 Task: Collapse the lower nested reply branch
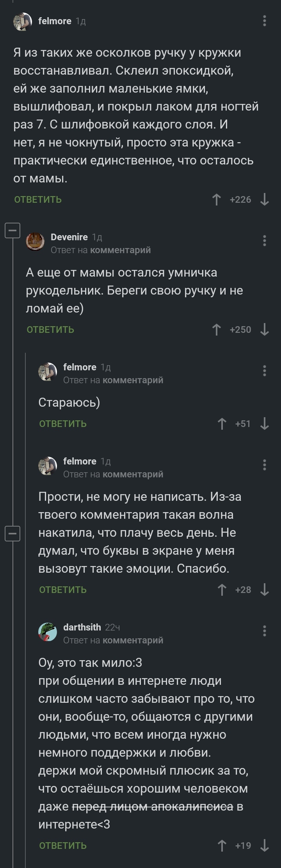click(x=12, y=533)
